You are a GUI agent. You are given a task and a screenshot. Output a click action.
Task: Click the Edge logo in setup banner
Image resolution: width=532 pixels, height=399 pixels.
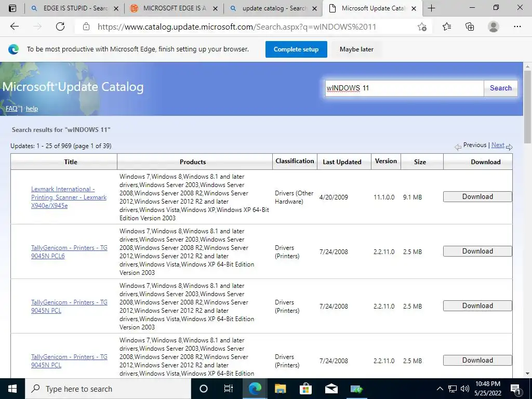(14, 49)
